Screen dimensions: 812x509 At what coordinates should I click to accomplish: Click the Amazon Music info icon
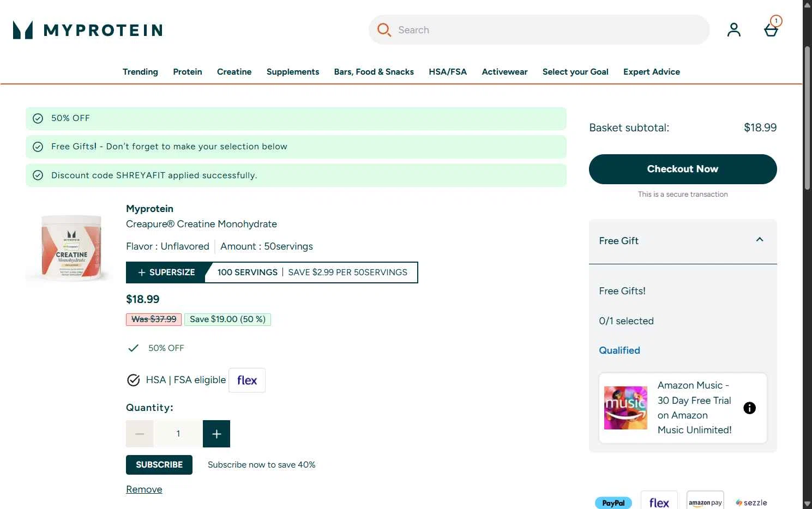pos(749,408)
